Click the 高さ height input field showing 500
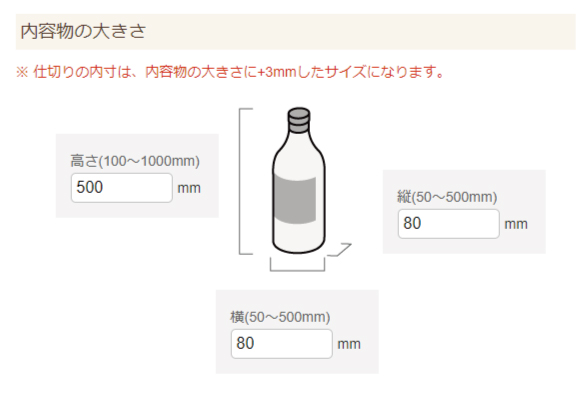587x405 pixels. click(122, 188)
